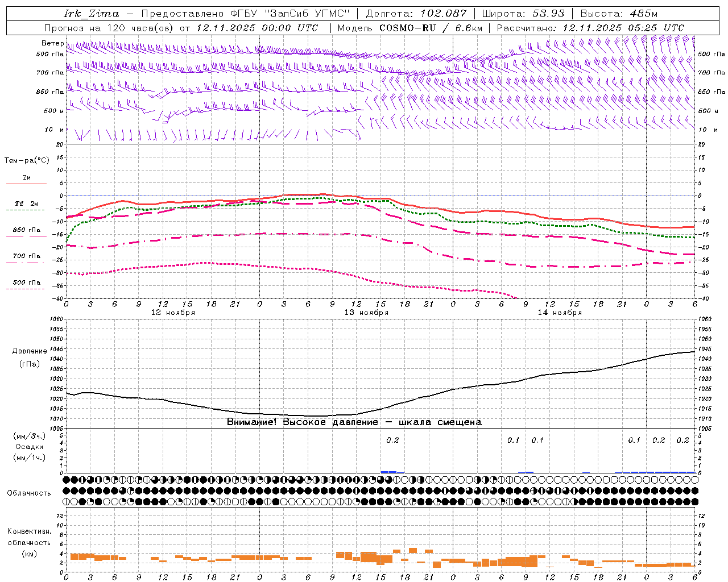Select the longitude value 102.087
Screen dimensions: 728x582
[x=444, y=14]
